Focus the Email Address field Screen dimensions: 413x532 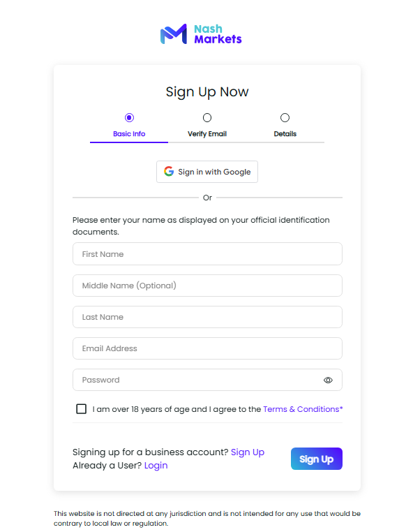(x=207, y=348)
